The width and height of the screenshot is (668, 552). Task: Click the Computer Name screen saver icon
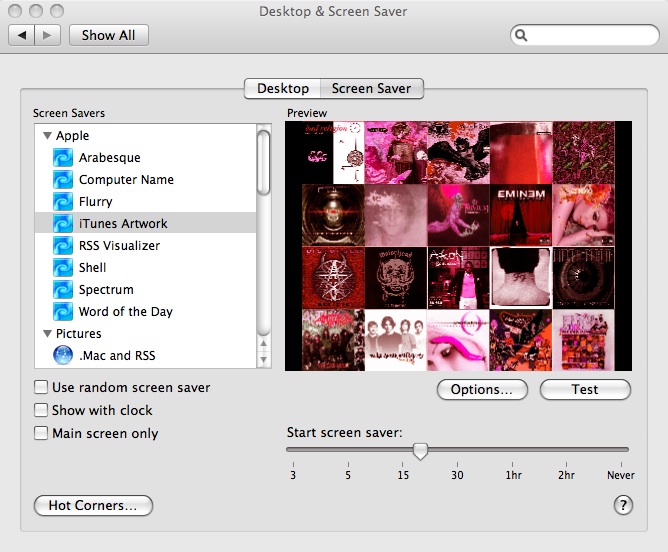(x=63, y=179)
